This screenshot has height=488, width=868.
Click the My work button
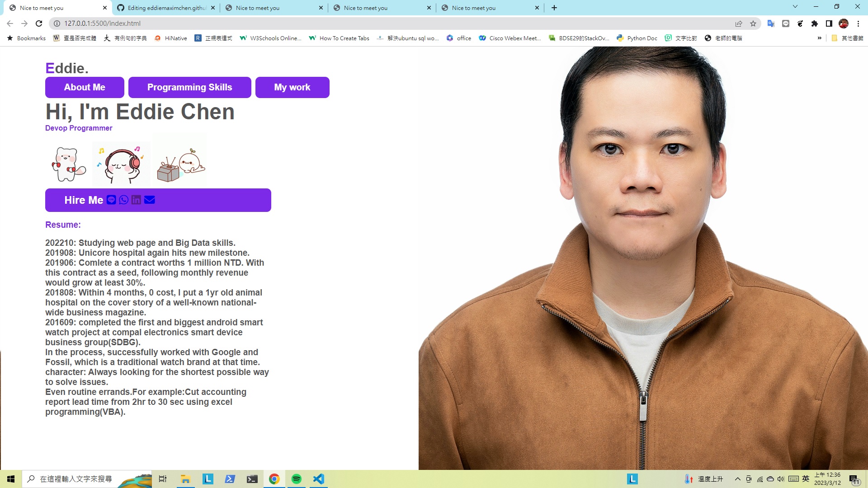(292, 87)
